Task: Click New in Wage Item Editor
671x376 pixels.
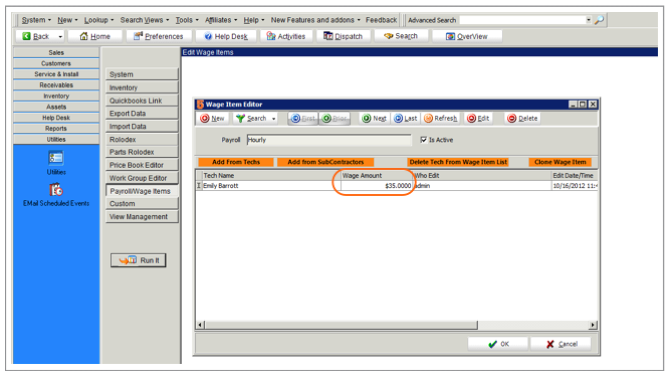Action: pyautogui.click(x=212, y=118)
